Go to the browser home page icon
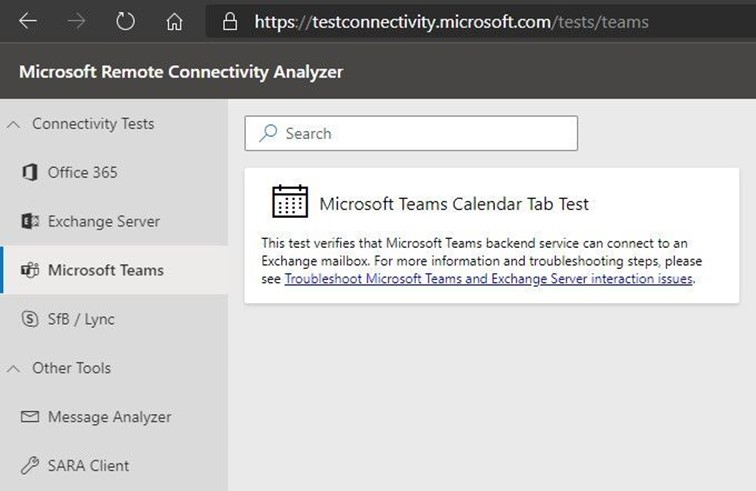This screenshot has height=491, width=756. (x=174, y=21)
